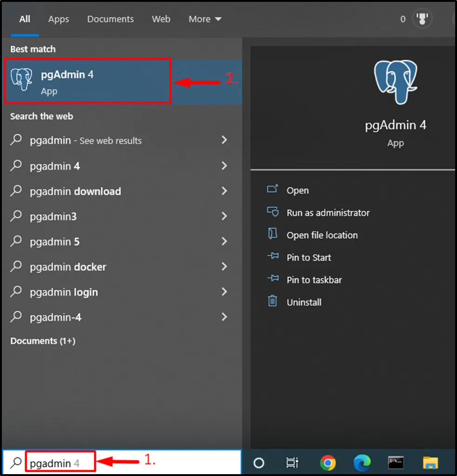Click the Chrome icon in taskbar
Screen dimensions: 457x476
[328, 463]
